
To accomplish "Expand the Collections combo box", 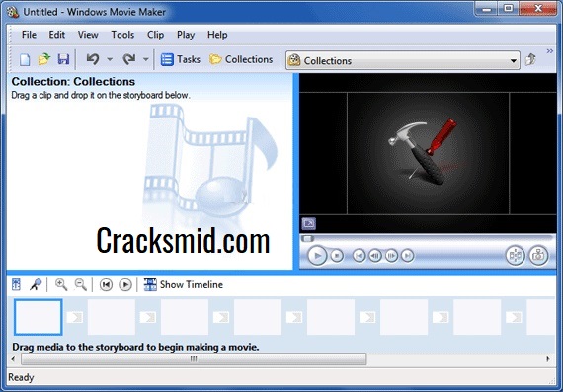I will point(514,60).
